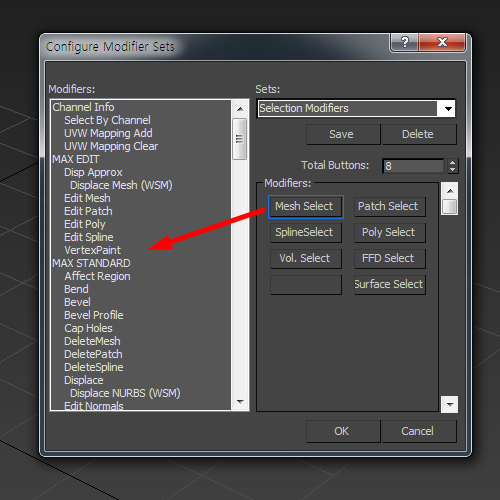Save the current modifier set
500x500 pixels.
(x=343, y=134)
